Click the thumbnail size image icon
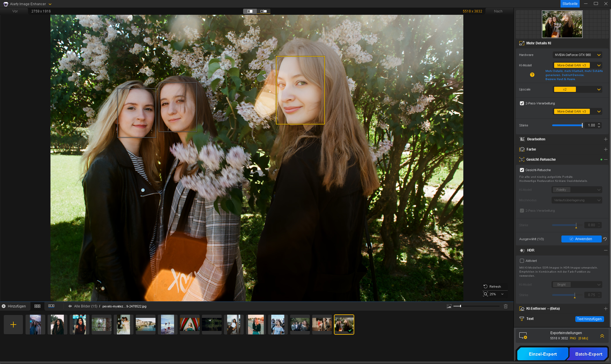 tap(449, 306)
